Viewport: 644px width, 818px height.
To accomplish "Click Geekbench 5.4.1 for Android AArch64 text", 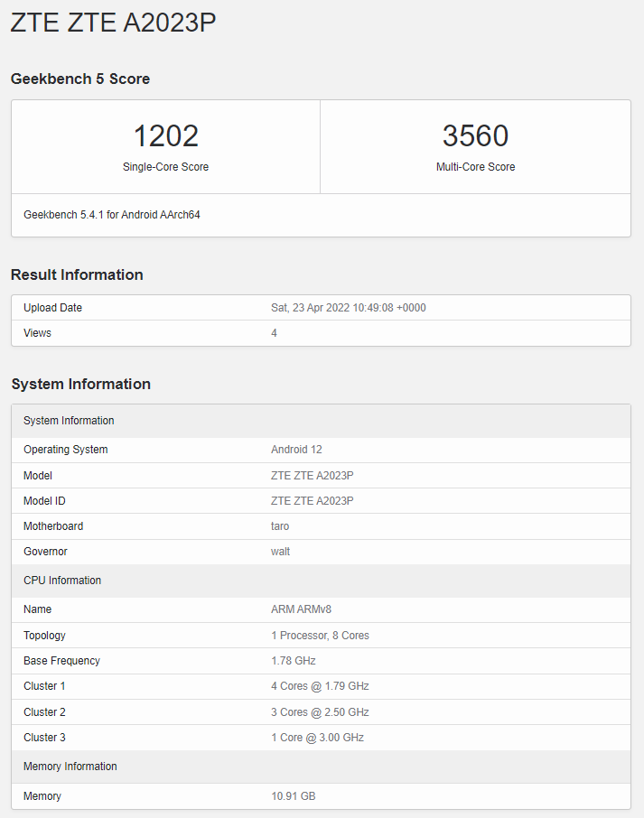I will (112, 215).
